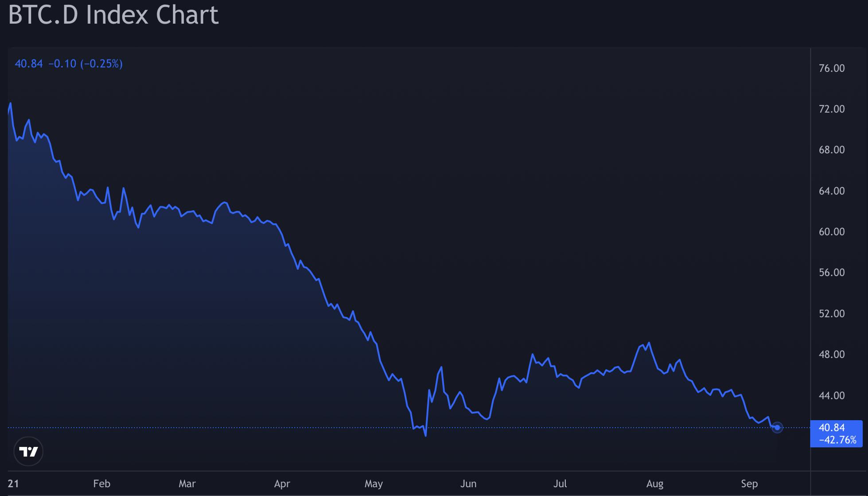Click the 44.00 price scale label
This screenshot has height=496, width=868.
832,395
